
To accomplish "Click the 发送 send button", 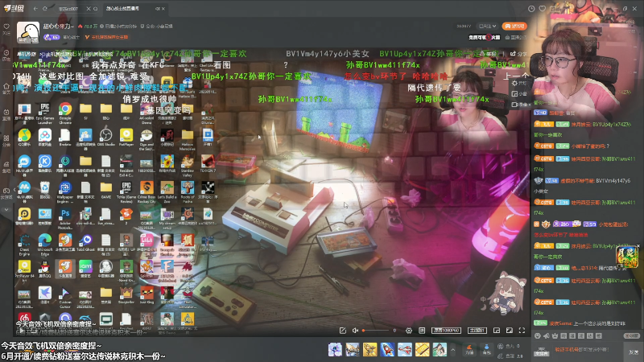I will pyautogui.click(x=634, y=352).
